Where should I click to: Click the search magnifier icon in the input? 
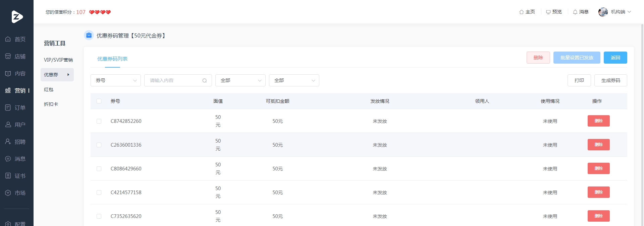click(x=205, y=81)
